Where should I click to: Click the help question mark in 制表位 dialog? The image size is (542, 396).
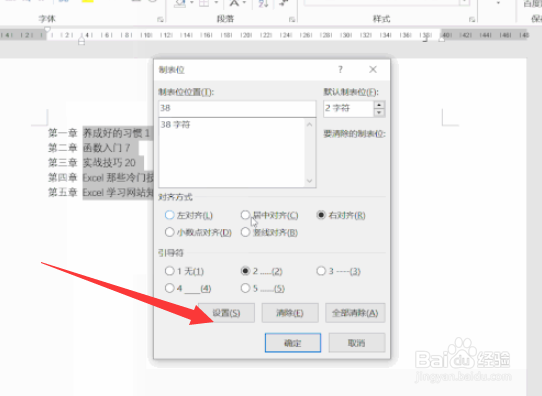tap(340, 69)
